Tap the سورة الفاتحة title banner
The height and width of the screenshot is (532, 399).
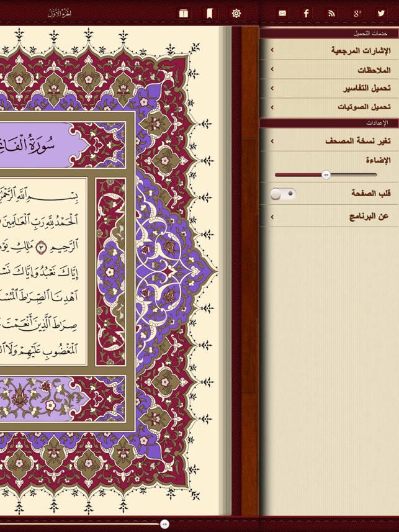point(44,145)
